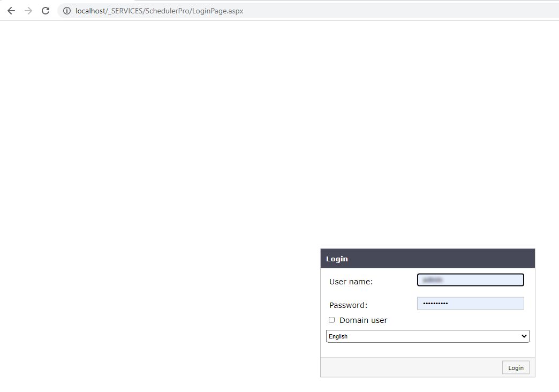Click the "User name:" label
559x392 pixels.
351,282
